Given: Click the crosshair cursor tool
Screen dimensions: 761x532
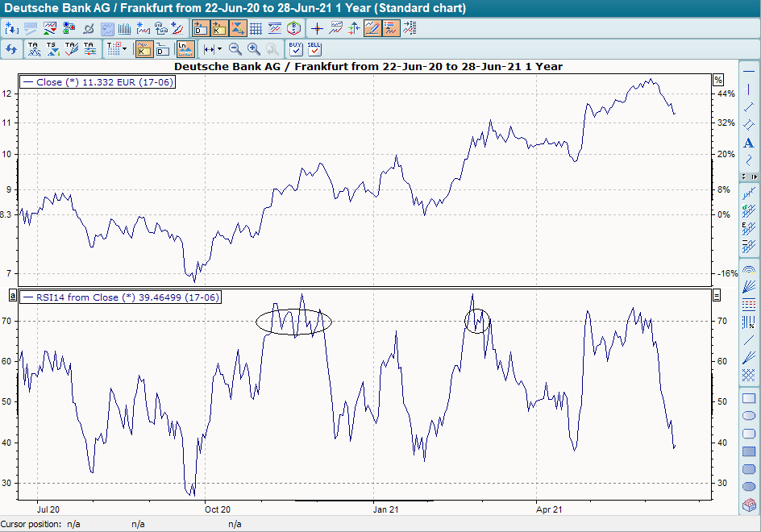Looking at the screenshot, I should click(318, 28).
